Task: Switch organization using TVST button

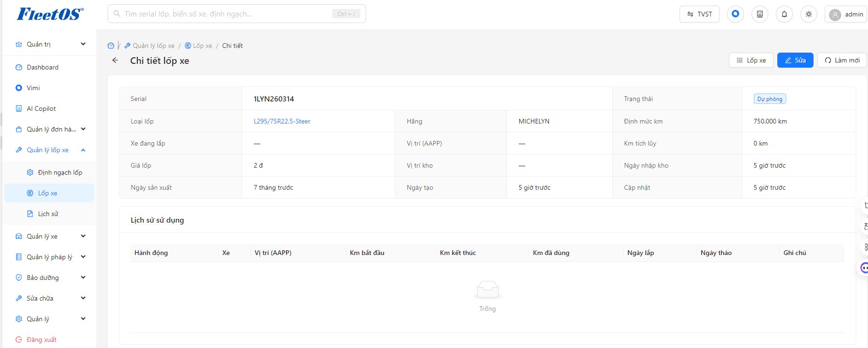Action: click(x=699, y=14)
